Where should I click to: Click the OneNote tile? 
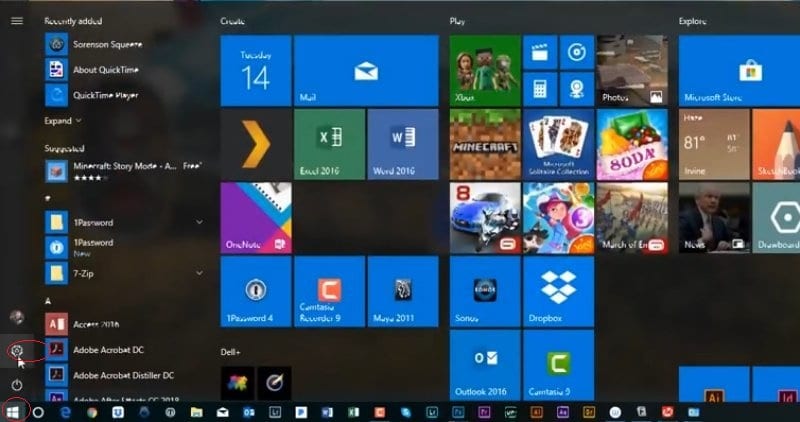[x=255, y=217]
